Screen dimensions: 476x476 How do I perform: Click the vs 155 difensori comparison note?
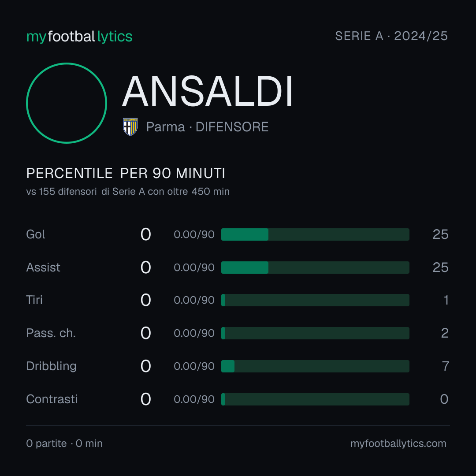(x=128, y=192)
